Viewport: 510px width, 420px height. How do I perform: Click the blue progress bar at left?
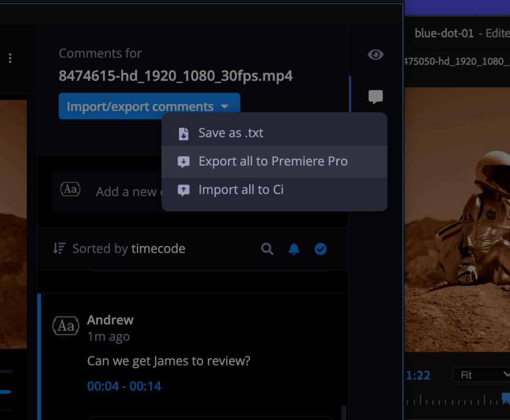(6, 392)
